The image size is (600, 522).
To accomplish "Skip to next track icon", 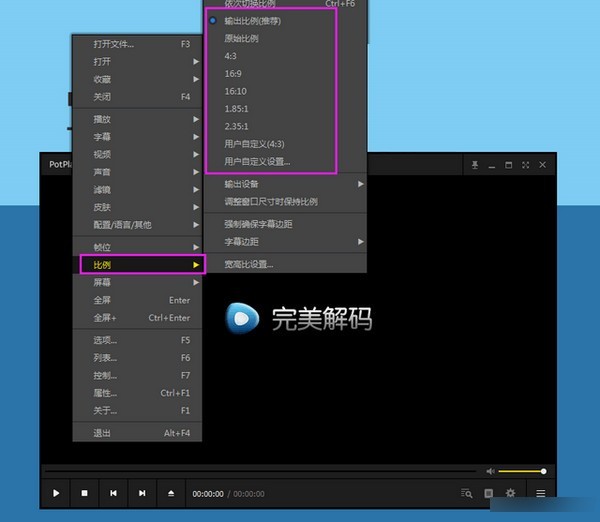I will pyautogui.click(x=142, y=493).
